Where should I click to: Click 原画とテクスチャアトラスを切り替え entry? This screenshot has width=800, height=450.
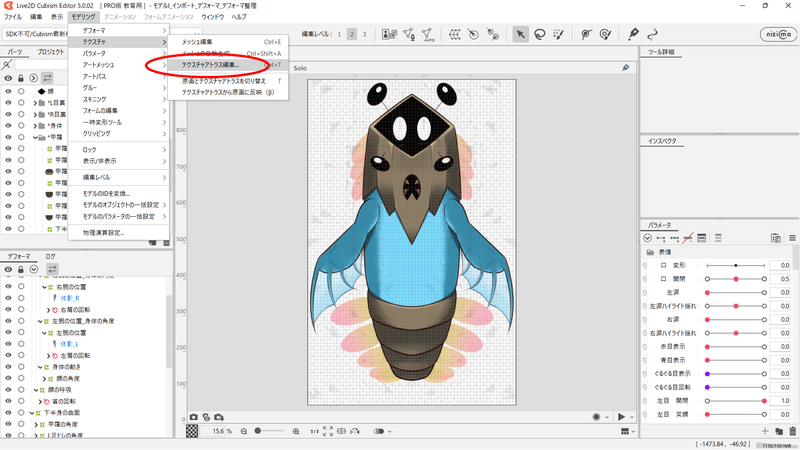point(228,81)
